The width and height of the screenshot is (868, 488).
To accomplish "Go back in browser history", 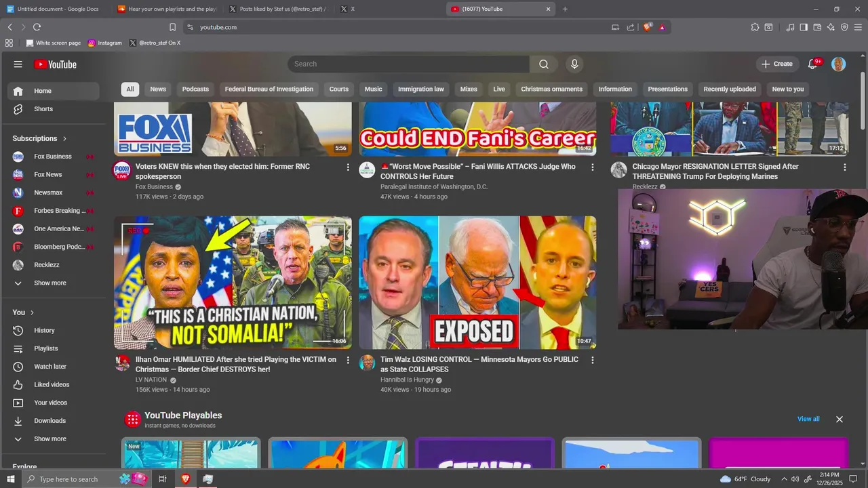I will (9, 27).
